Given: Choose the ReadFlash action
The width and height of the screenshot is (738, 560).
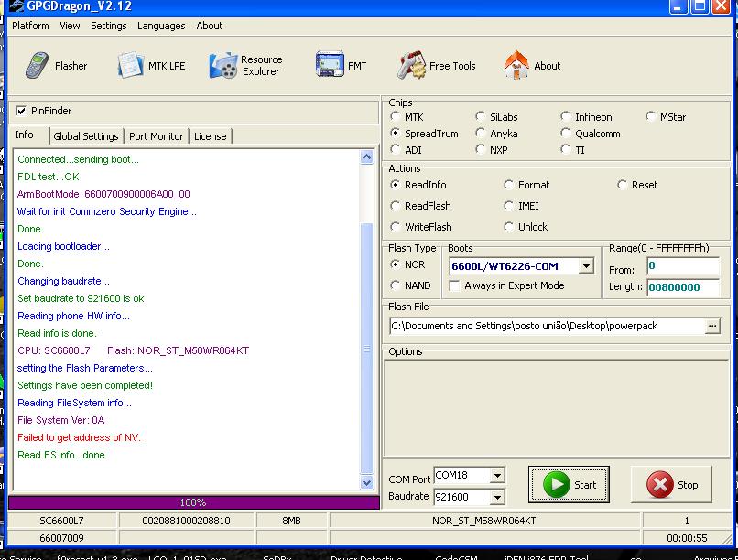Looking at the screenshot, I should 396,206.
